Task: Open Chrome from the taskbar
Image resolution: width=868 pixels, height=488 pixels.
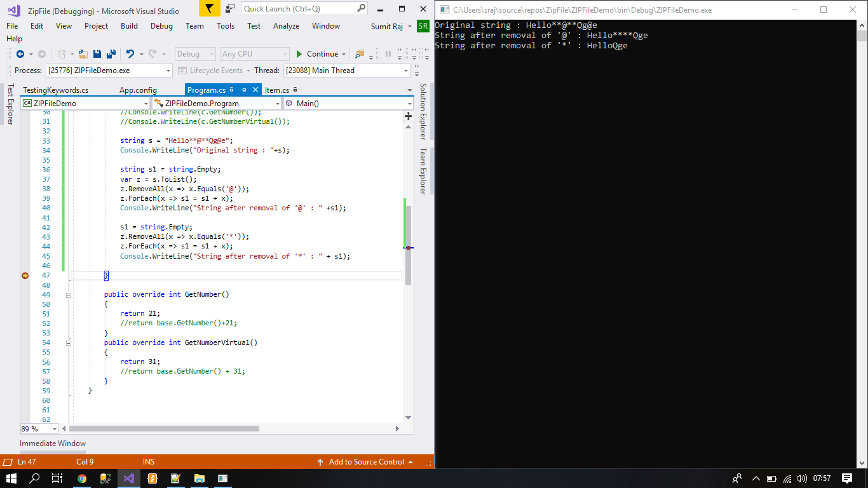Action: pyautogui.click(x=82, y=478)
